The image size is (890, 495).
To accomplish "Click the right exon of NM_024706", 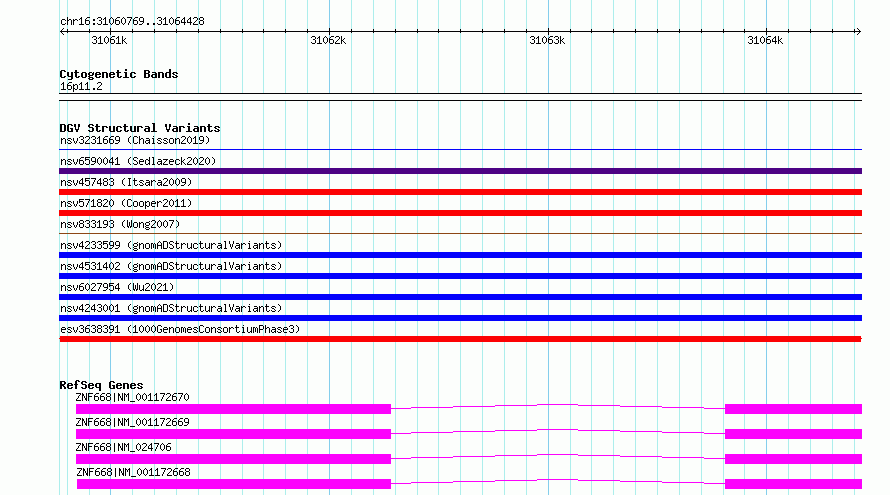I will (x=794, y=459).
